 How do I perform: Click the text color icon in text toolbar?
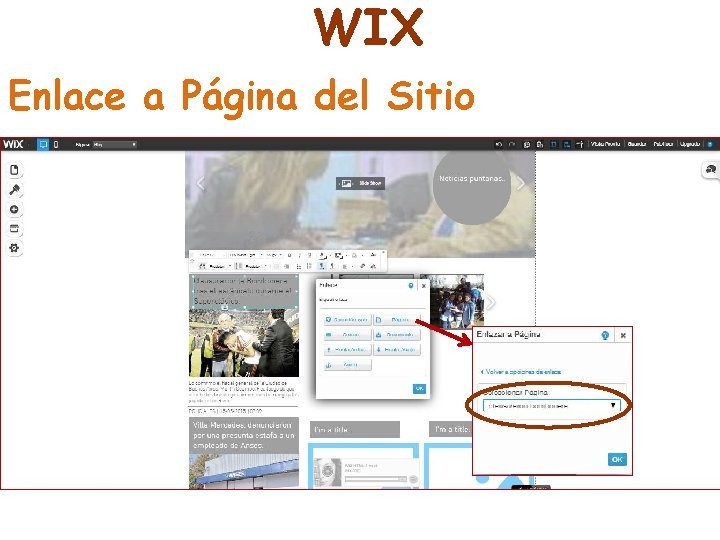pyautogui.click(x=323, y=255)
